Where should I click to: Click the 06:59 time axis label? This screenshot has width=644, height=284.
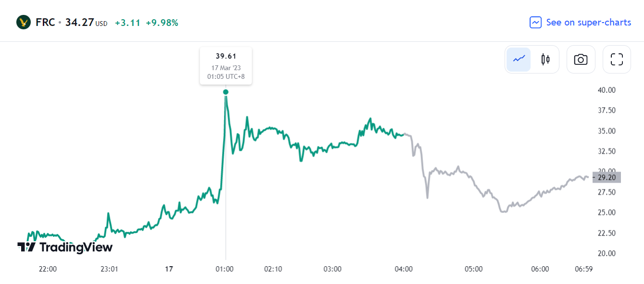coord(584,269)
